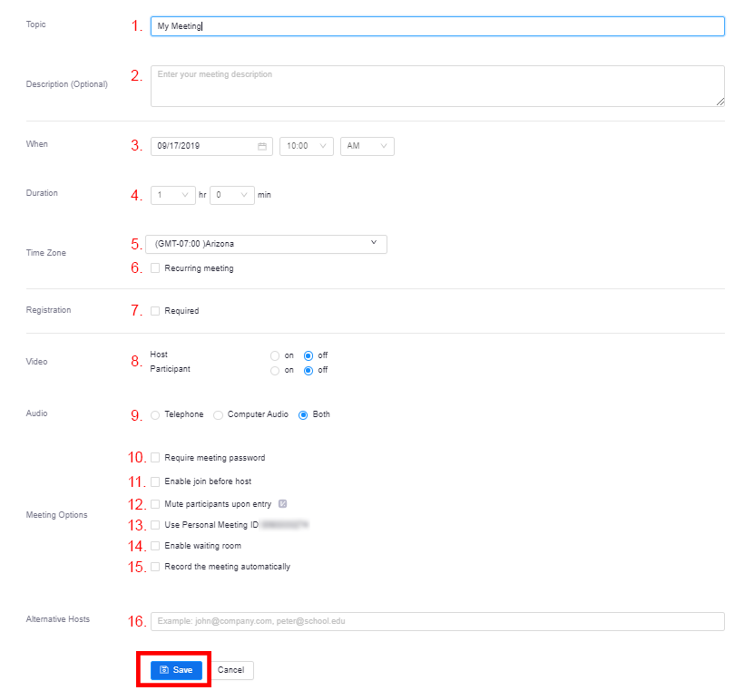Open the 10:00 time dropdown

306,146
